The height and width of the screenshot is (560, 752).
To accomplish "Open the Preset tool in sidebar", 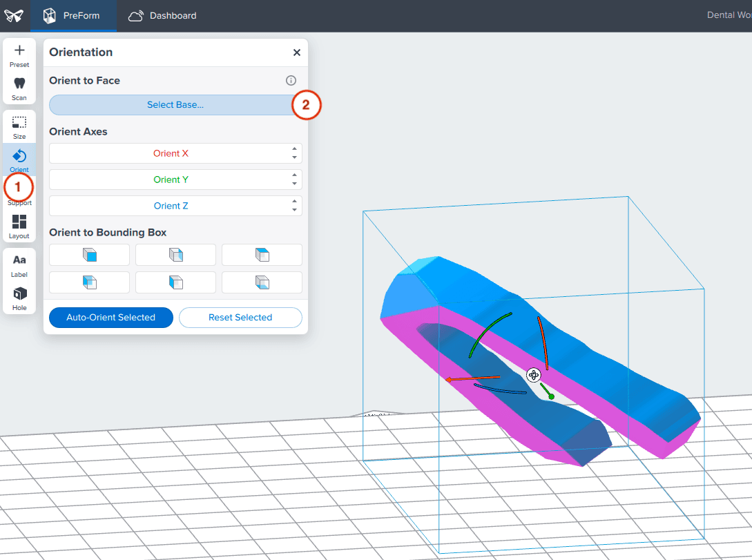I will [19, 55].
